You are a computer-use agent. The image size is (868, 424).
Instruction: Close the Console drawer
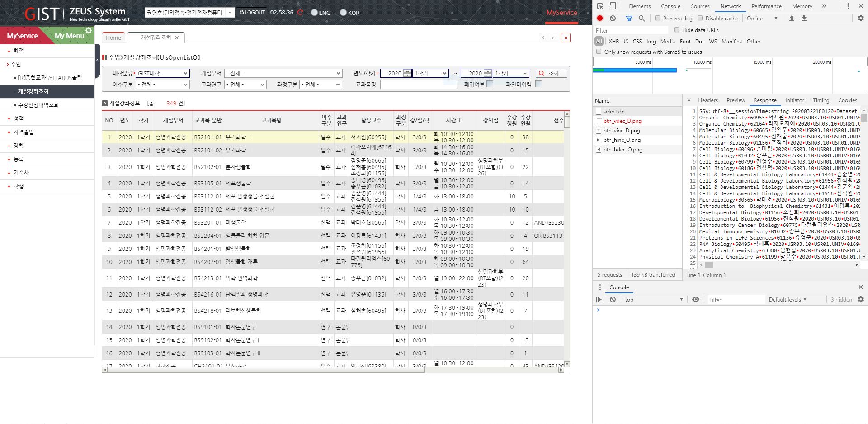click(861, 287)
